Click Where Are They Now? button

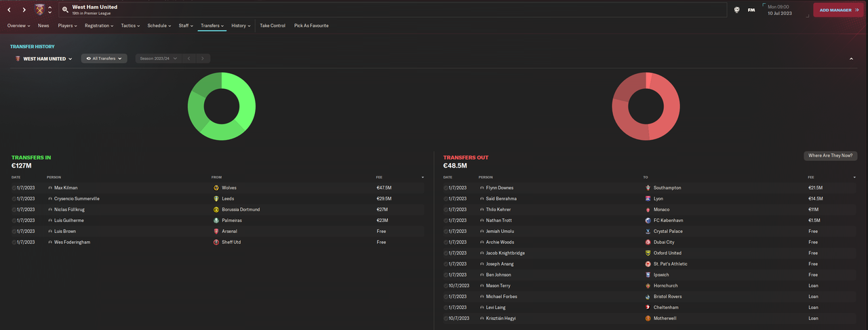831,155
